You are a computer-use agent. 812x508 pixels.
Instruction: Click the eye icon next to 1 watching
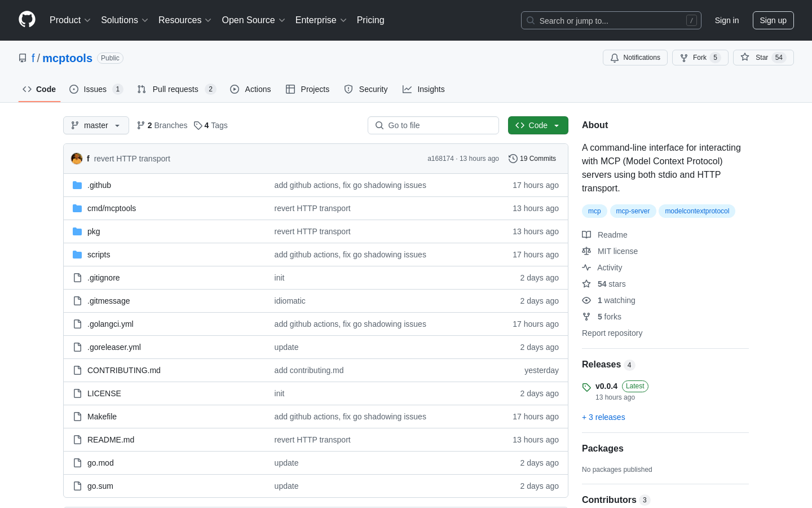(586, 300)
